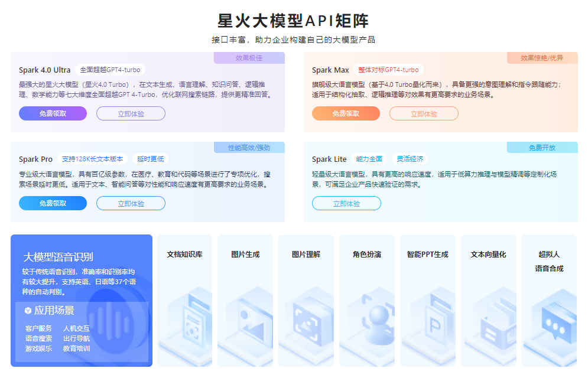Click the 能力全面 tag
The height and width of the screenshot is (378, 588).
(369, 159)
